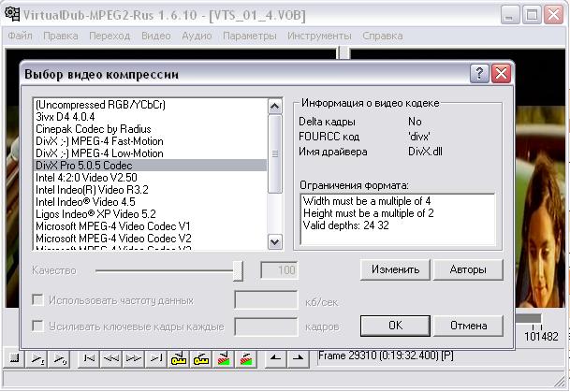Screen dimensions: 570x392
Task: Go to the next keyframe (yellow key right)
Action: tap(200, 359)
